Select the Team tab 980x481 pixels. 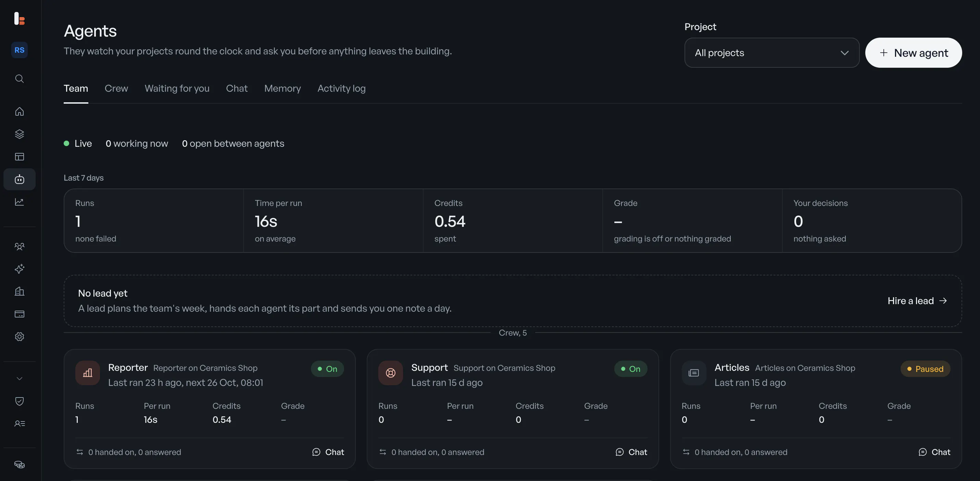click(76, 89)
